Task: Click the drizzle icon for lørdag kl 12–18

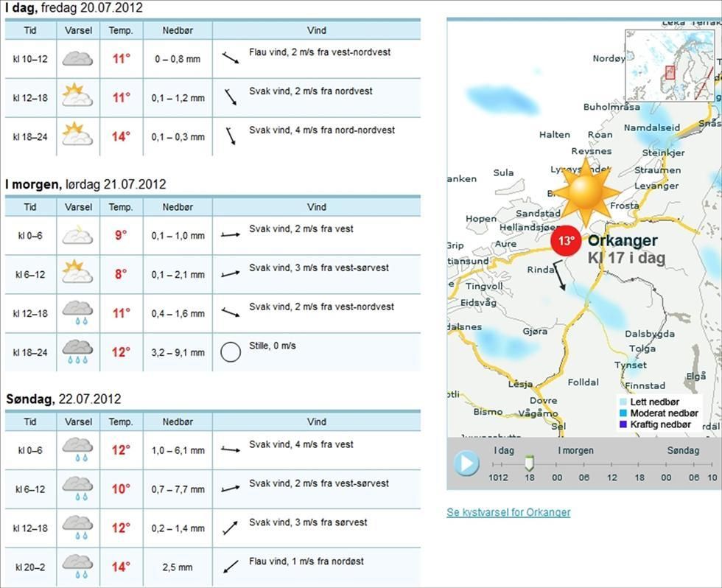Action: coord(77,307)
